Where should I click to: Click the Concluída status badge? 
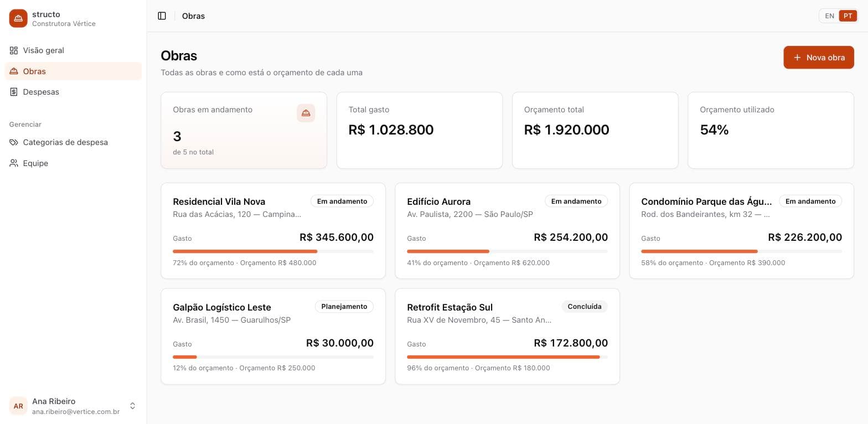585,307
